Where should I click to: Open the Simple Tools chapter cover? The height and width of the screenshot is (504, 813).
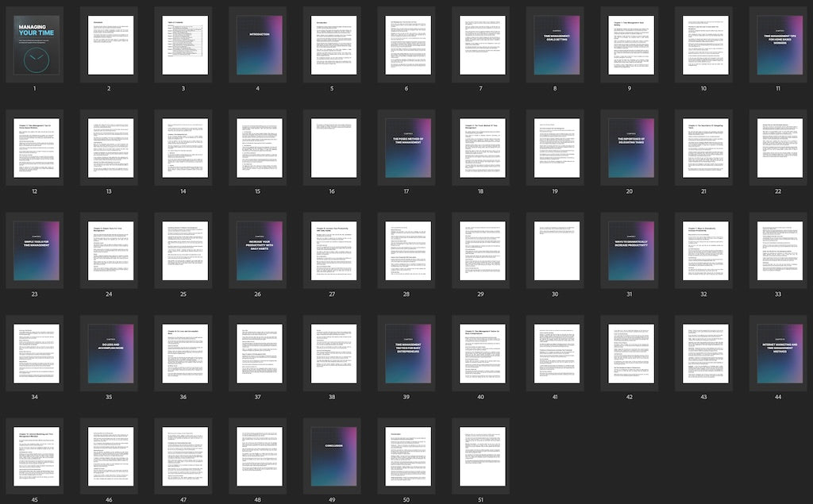[36, 251]
